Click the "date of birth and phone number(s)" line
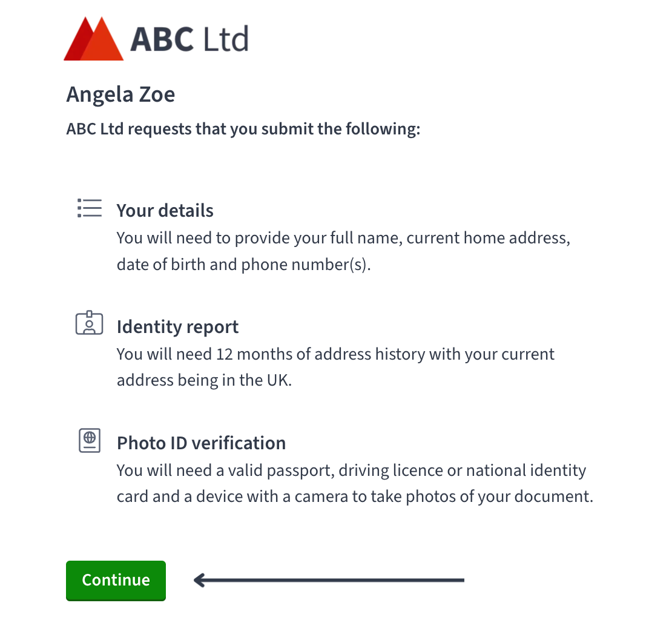Viewport: 672px width, 620px height. click(x=243, y=265)
